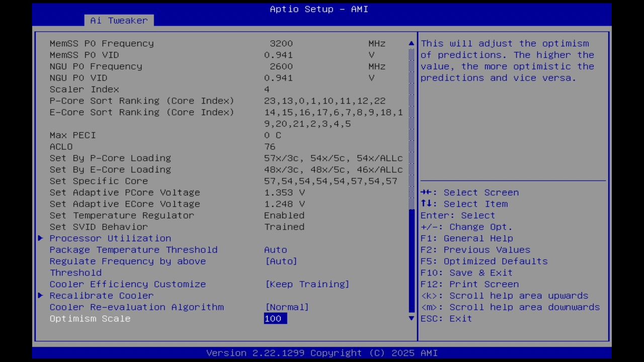Select the Recalibrate Cooler menu entry
The height and width of the screenshot is (362, 644).
pyautogui.click(x=101, y=296)
